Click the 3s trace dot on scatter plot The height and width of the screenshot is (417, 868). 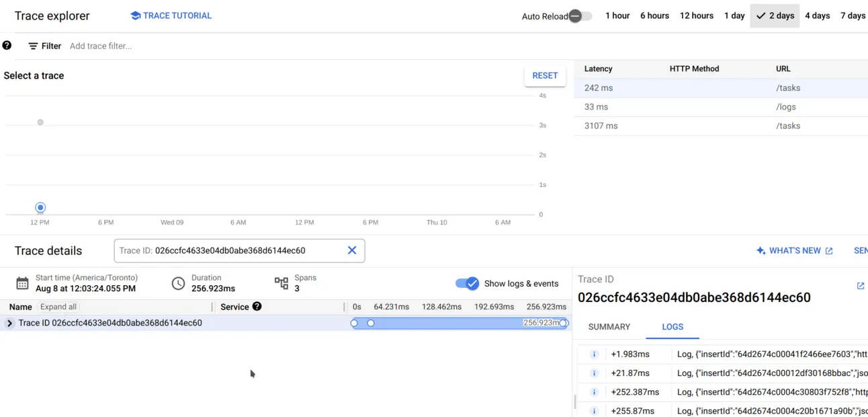click(40, 122)
